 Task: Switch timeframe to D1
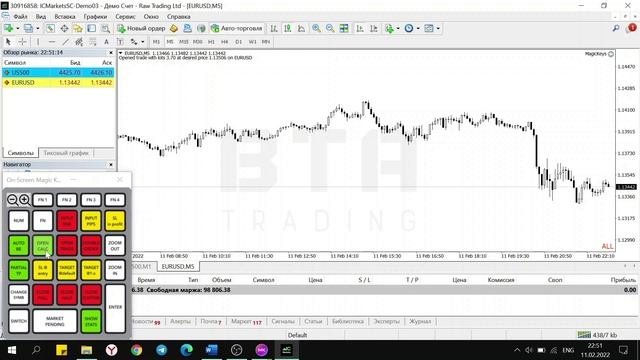tap(239, 42)
